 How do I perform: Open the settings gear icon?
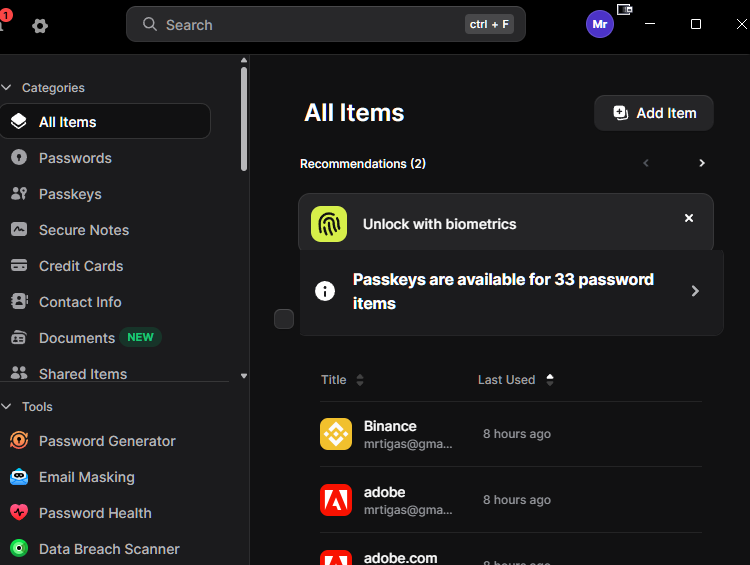click(40, 26)
